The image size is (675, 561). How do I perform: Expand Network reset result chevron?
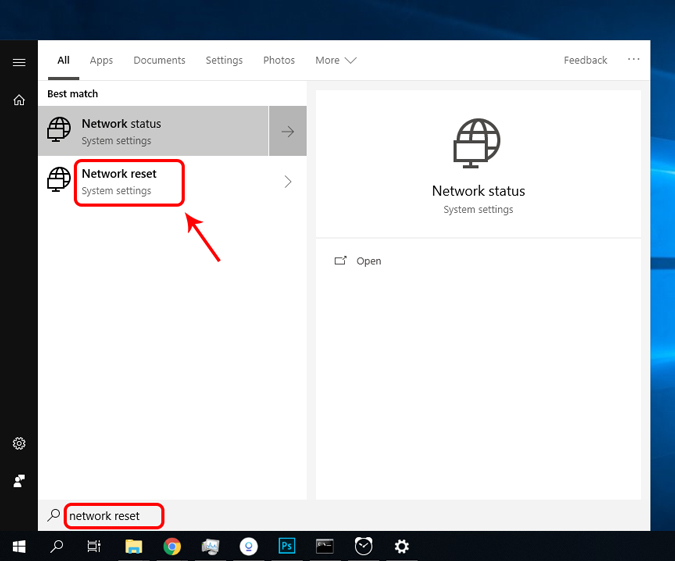pos(288,182)
